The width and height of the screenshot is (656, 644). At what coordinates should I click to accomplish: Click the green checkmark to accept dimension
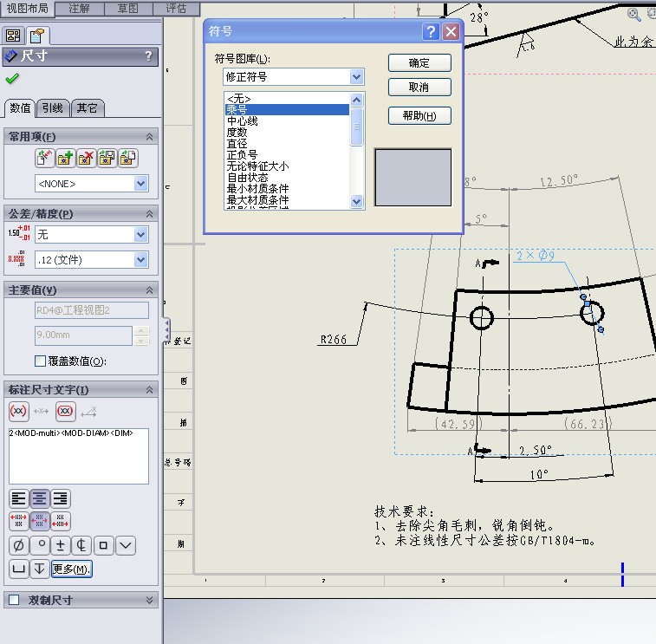pos(12,78)
